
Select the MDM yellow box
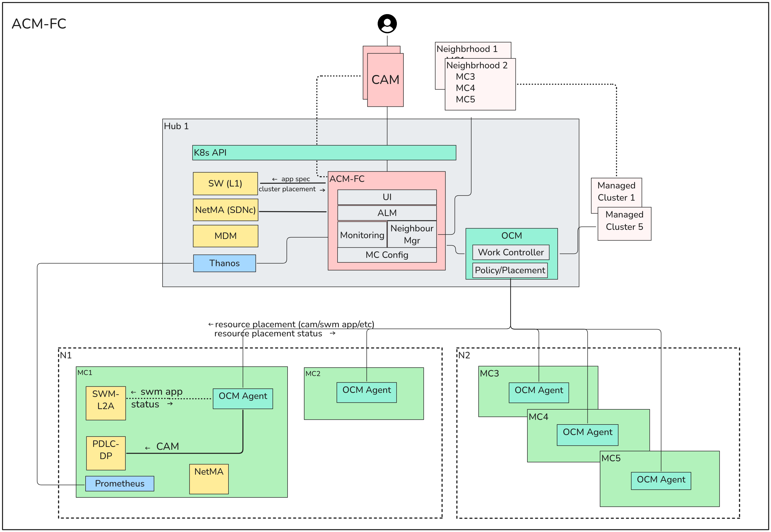(x=225, y=236)
